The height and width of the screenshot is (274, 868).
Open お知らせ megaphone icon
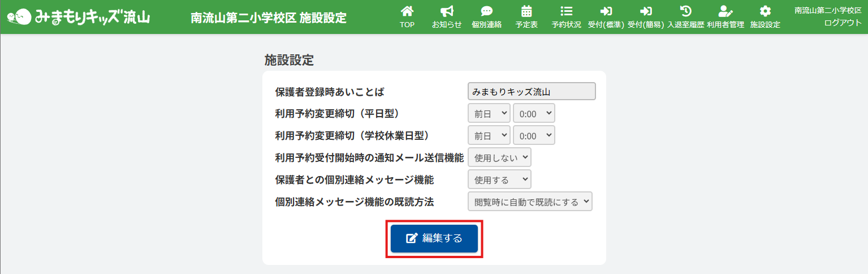point(447,11)
